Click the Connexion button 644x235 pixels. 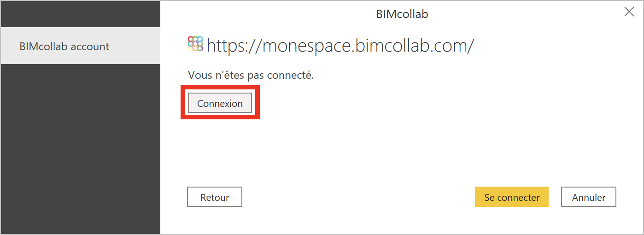(220, 103)
